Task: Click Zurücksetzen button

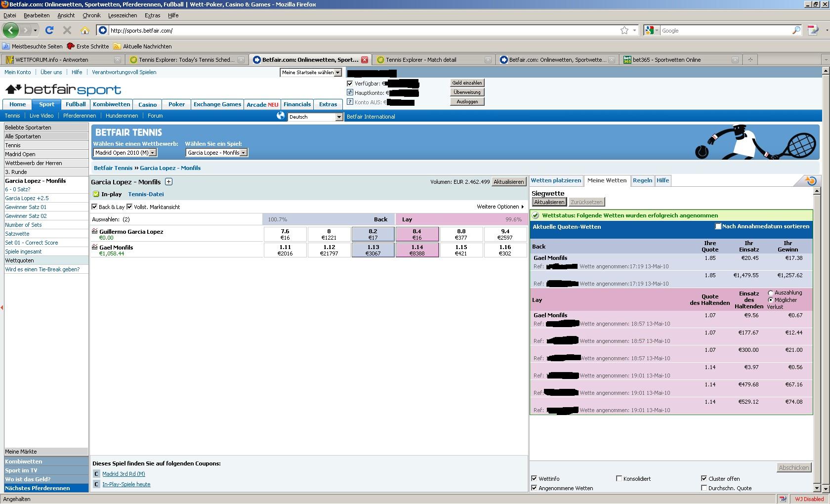Action: (x=586, y=202)
